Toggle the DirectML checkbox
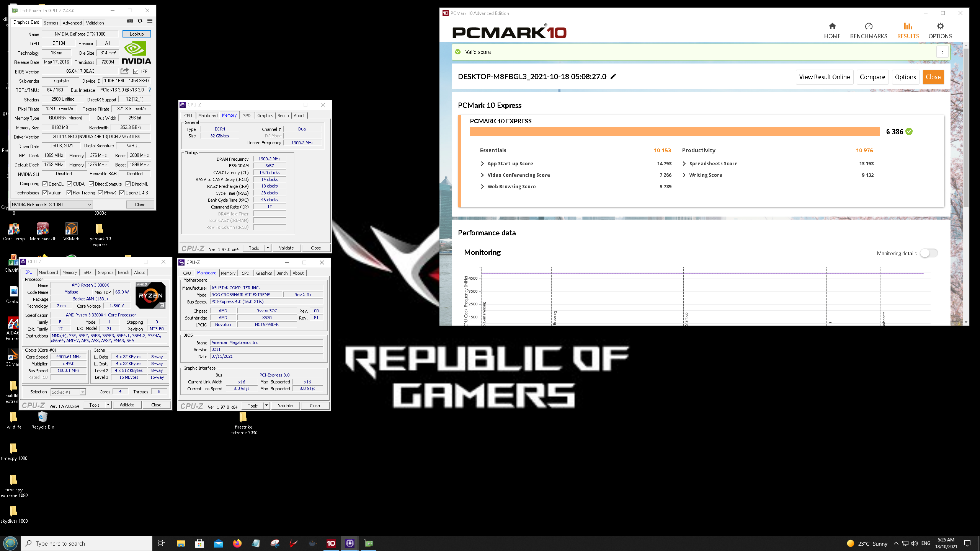 tap(128, 184)
